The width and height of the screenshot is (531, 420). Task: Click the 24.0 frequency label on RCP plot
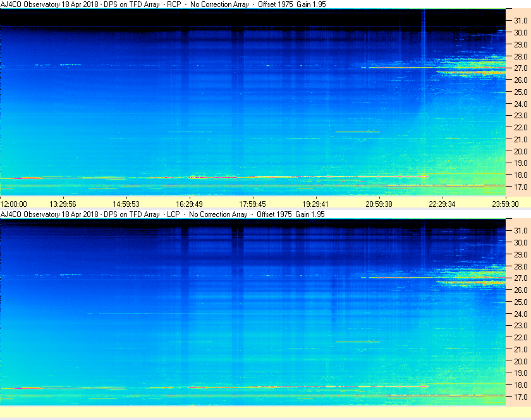point(521,104)
